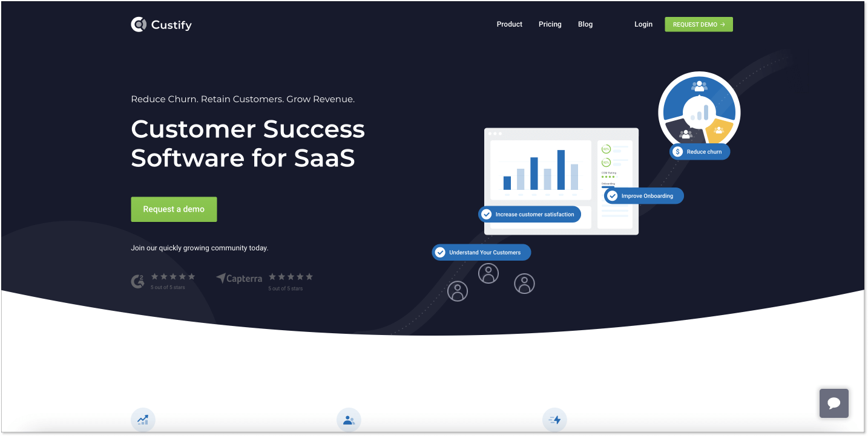Click the dollar icon on Reduce churn
The width and height of the screenshot is (868, 436).
tap(678, 152)
